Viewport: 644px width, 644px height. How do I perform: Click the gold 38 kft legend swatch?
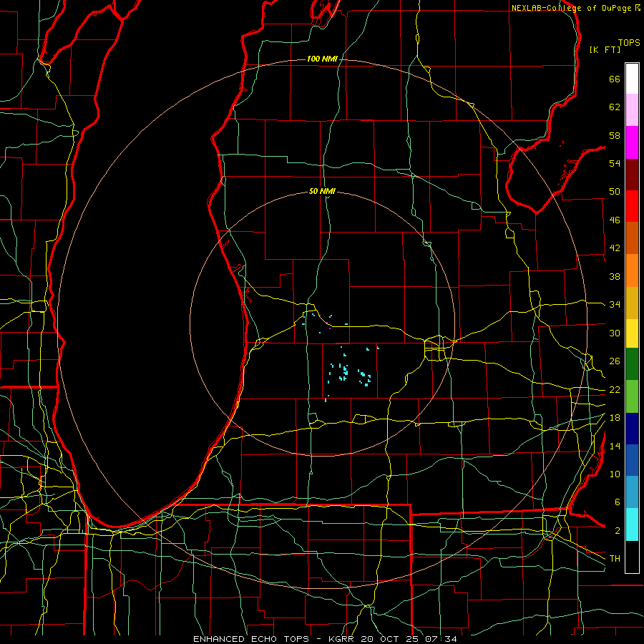(x=632, y=303)
